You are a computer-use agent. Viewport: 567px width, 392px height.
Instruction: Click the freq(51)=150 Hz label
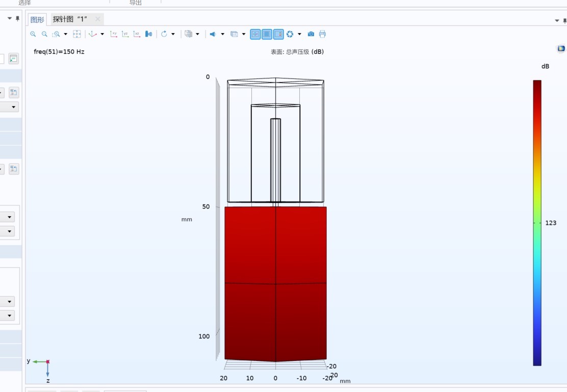tap(59, 51)
